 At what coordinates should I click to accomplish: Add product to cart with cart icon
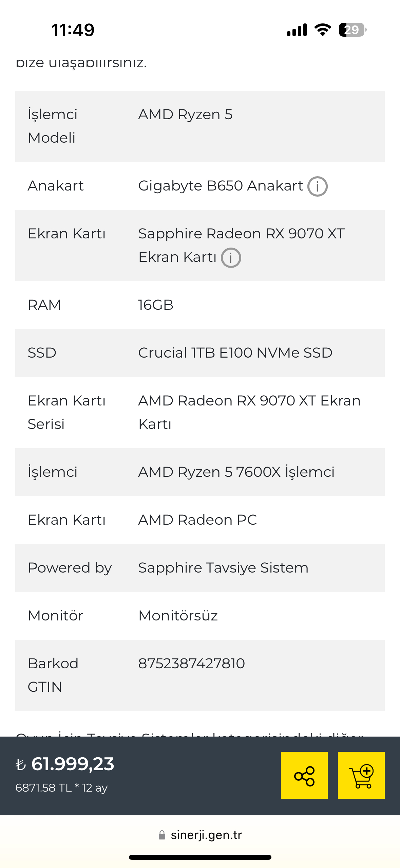click(361, 775)
